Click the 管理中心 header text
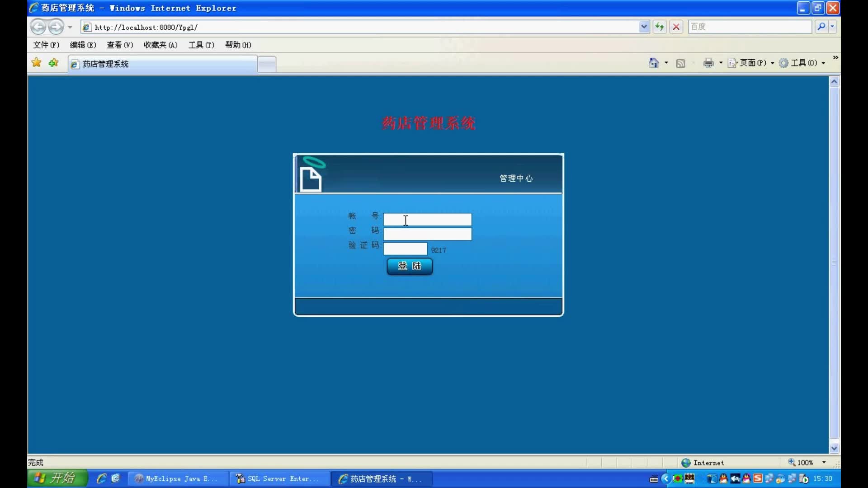This screenshot has width=868, height=488. click(x=516, y=178)
